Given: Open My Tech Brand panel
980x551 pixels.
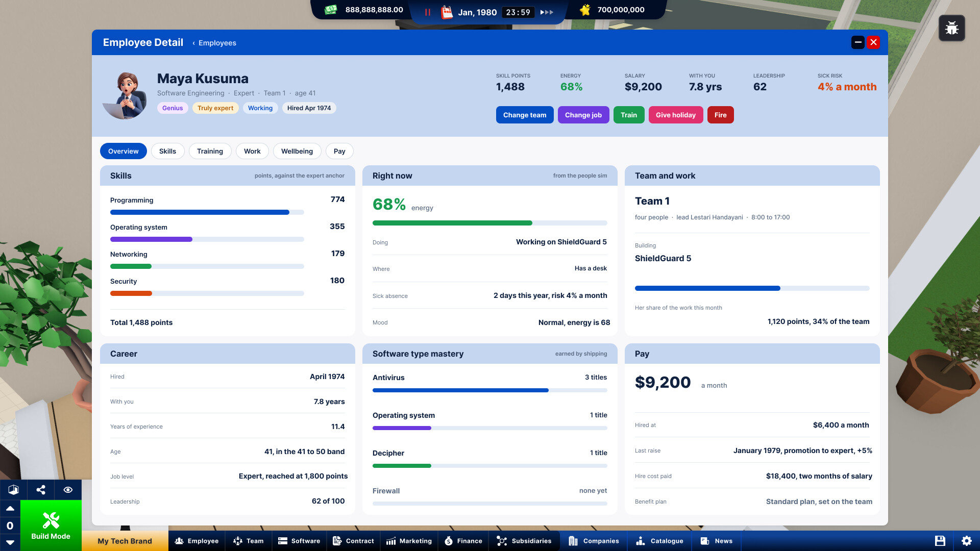Looking at the screenshot, I should pos(125,541).
